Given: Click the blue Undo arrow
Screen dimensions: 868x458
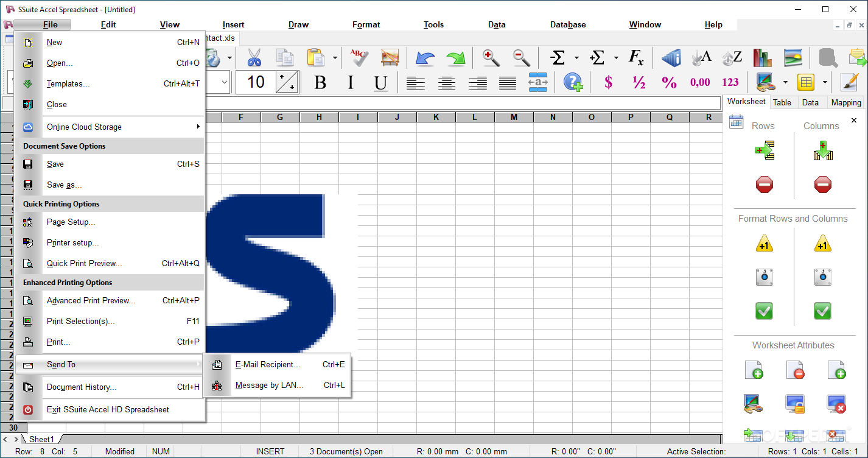Looking at the screenshot, I should (425, 58).
